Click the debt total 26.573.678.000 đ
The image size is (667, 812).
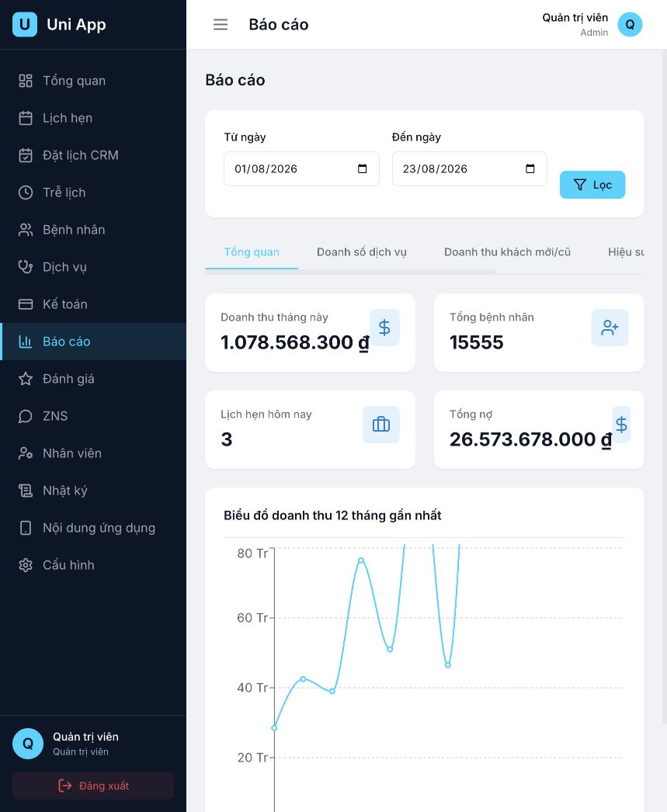coord(531,439)
